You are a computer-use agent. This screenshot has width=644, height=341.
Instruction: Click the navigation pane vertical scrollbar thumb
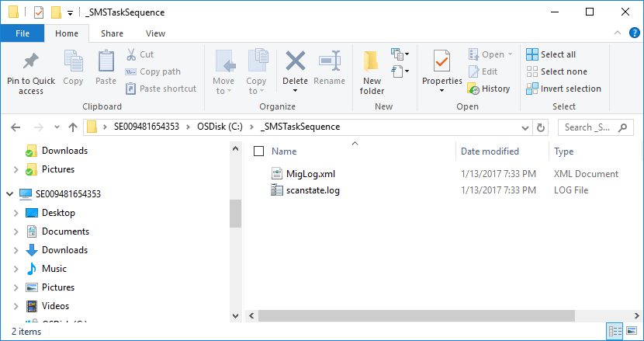click(235, 213)
